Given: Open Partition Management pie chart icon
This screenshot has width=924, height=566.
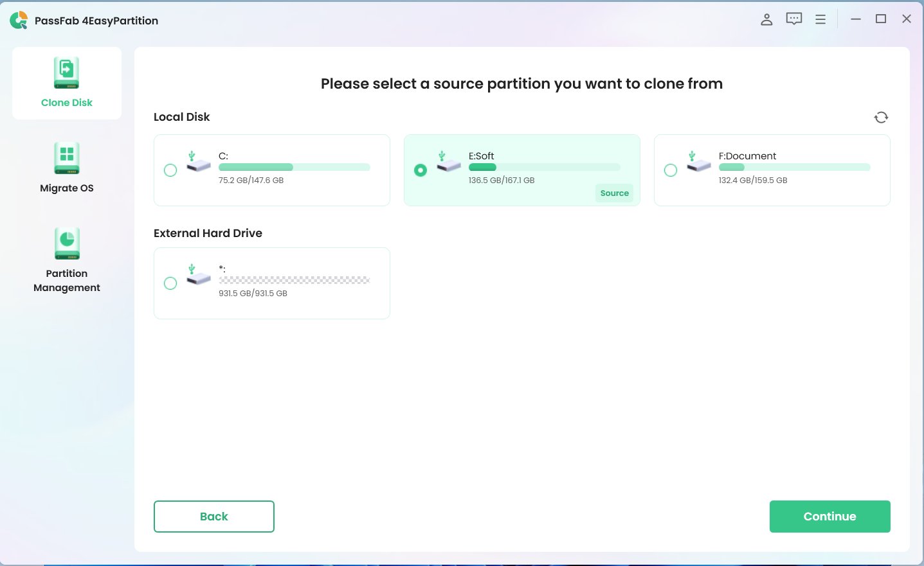Looking at the screenshot, I should tap(66, 243).
